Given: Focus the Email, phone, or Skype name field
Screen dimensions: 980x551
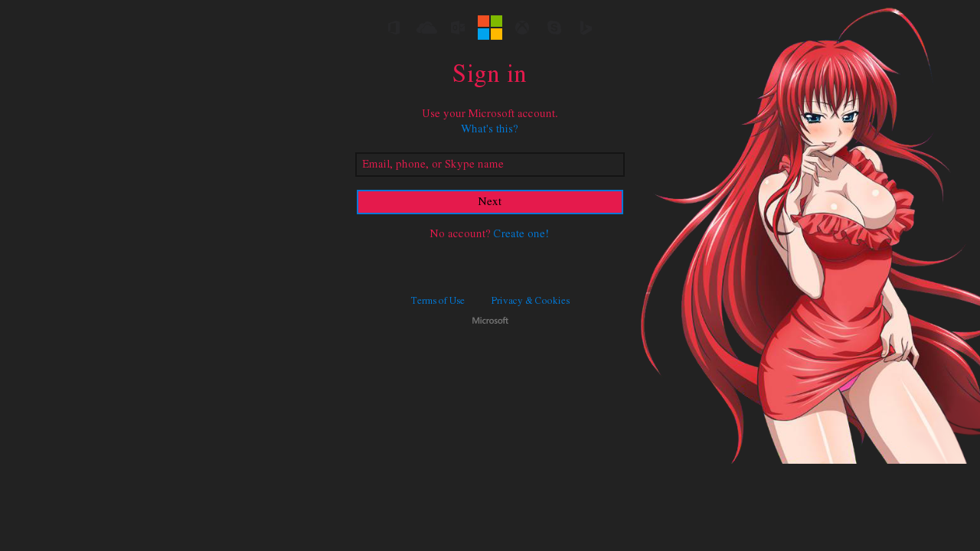Looking at the screenshot, I should tap(490, 165).
